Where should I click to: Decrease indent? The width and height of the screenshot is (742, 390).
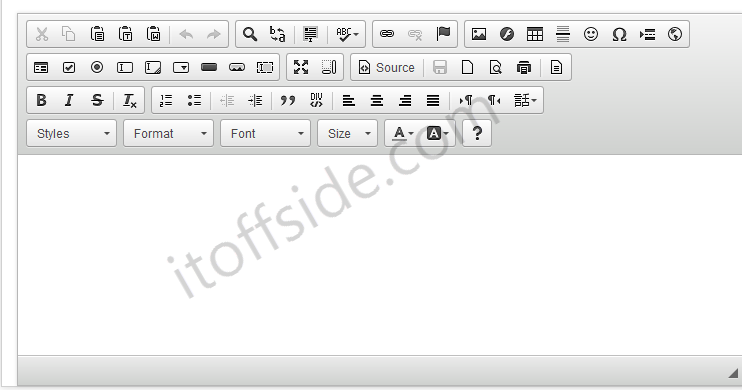(227, 100)
